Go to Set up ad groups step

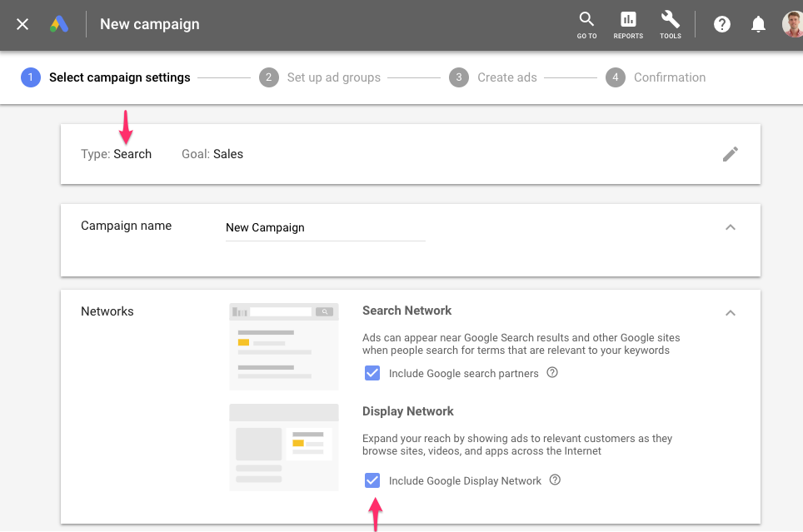pyautogui.click(x=320, y=77)
